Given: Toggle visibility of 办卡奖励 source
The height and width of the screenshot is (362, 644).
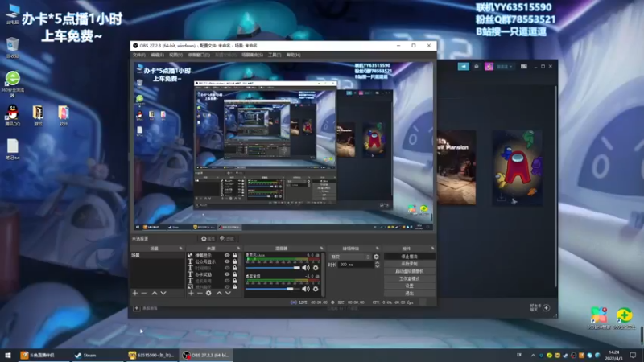Looking at the screenshot, I should tap(227, 274).
